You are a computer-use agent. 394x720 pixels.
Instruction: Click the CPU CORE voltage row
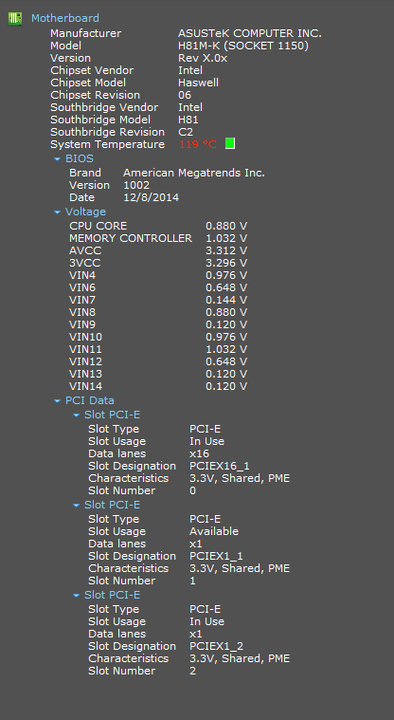158,226
